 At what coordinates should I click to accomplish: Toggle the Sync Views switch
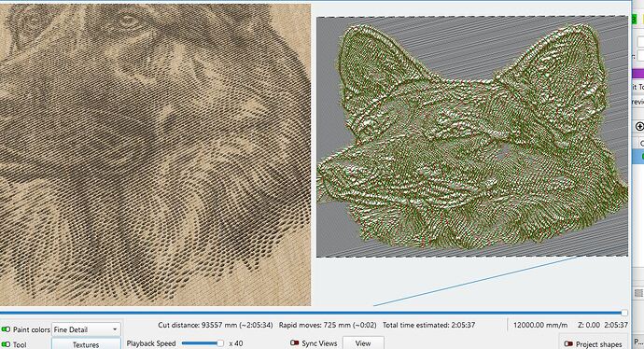(x=295, y=342)
